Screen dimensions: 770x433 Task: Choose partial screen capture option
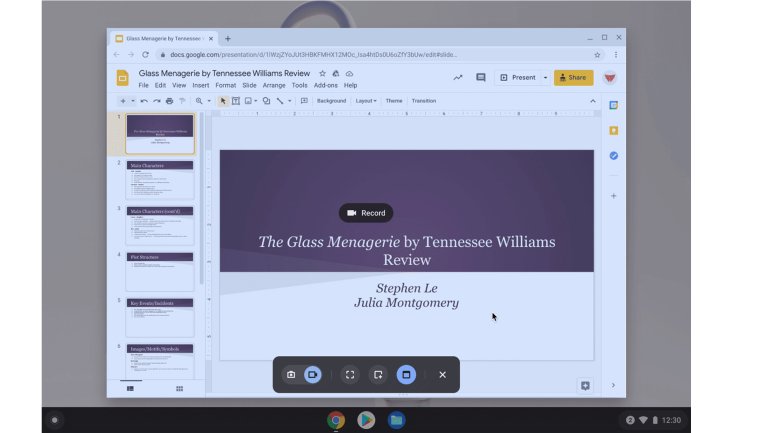coord(378,374)
